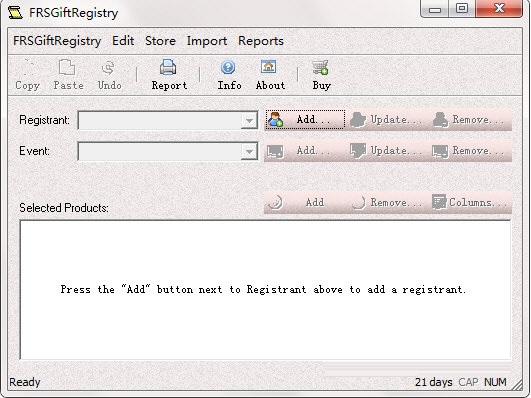Click Remove button for Registrant

[471, 119]
